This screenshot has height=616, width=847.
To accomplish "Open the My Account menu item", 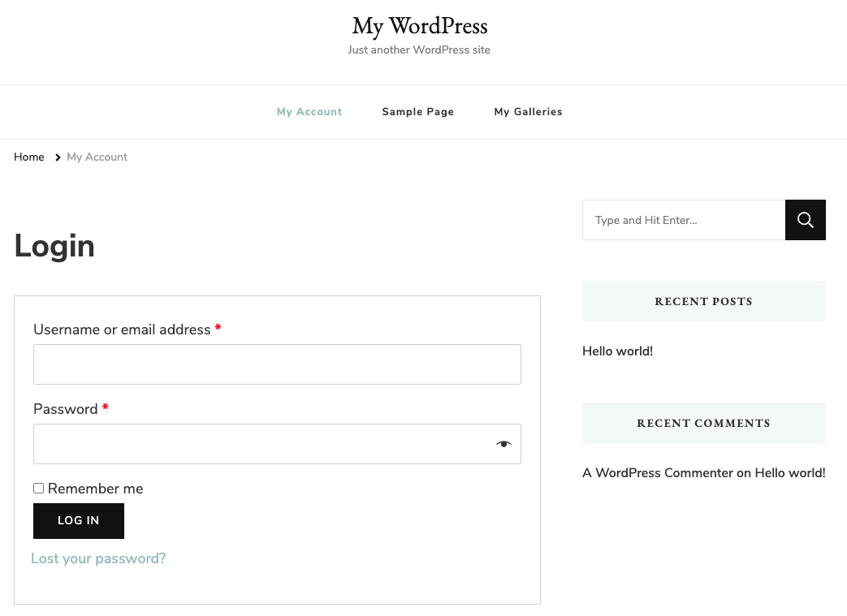I will (x=309, y=112).
